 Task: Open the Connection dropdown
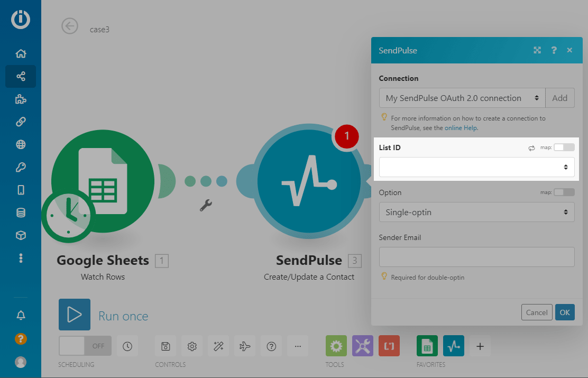click(x=462, y=98)
